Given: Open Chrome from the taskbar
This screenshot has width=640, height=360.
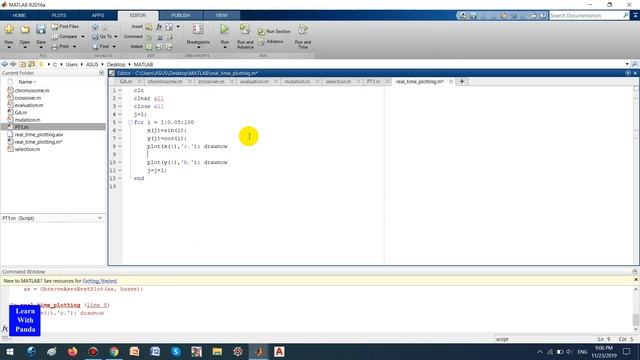Looking at the screenshot, I should tap(114, 351).
